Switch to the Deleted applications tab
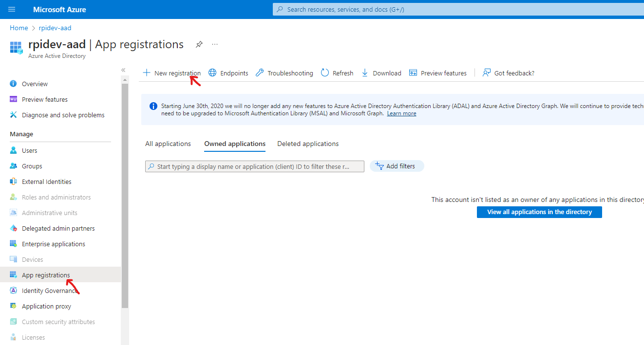The height and width of the screenshot is (345, 644). 308,144
